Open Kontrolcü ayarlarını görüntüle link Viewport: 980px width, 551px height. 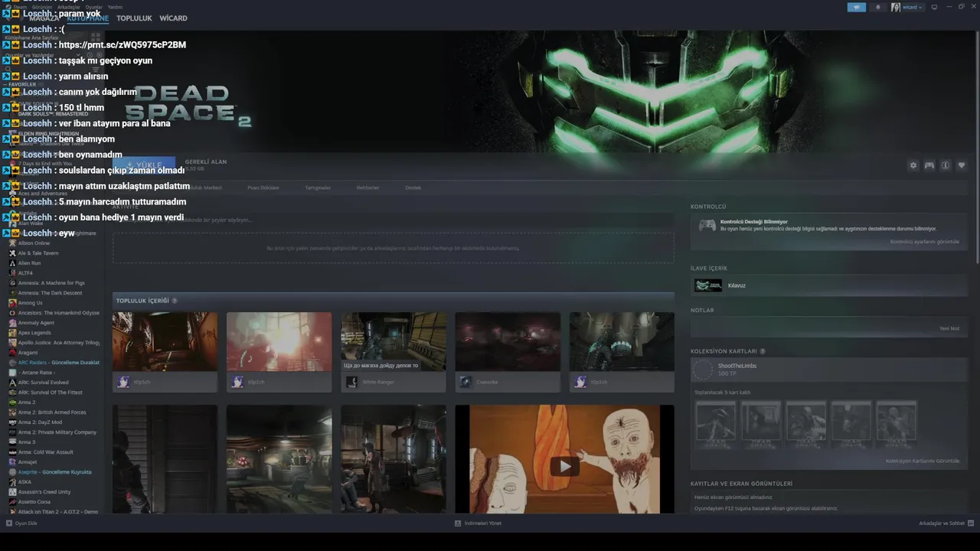(925, 242)
